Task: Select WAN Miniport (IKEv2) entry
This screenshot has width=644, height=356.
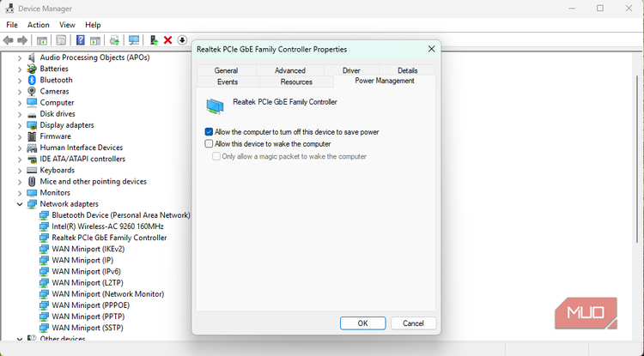Action: (88, 249)
